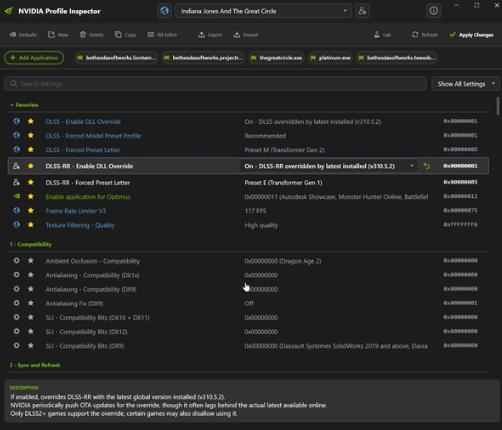Screen dimensions: 502x430
Task: Favorite Ambient Occlusion - Compatibility with its star
Action: pos(31,261)
